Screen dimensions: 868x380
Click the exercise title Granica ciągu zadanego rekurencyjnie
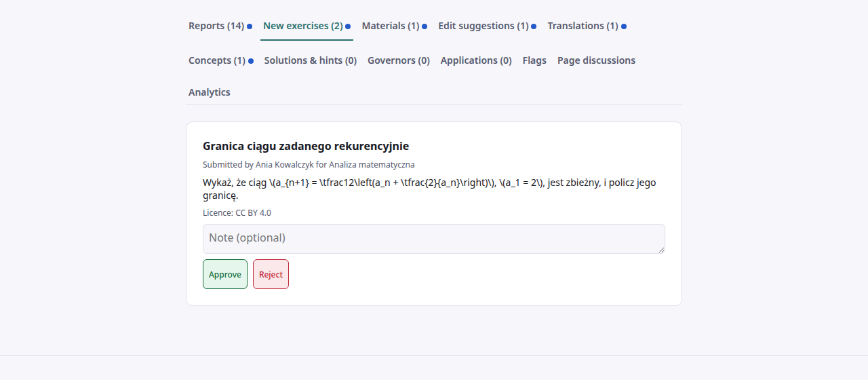click(306, 146)
